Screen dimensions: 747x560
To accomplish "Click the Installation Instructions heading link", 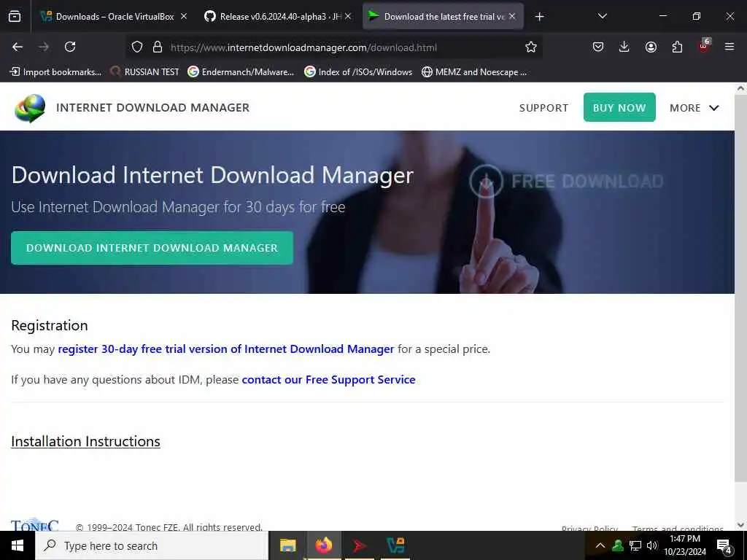I will click(86, 441).
